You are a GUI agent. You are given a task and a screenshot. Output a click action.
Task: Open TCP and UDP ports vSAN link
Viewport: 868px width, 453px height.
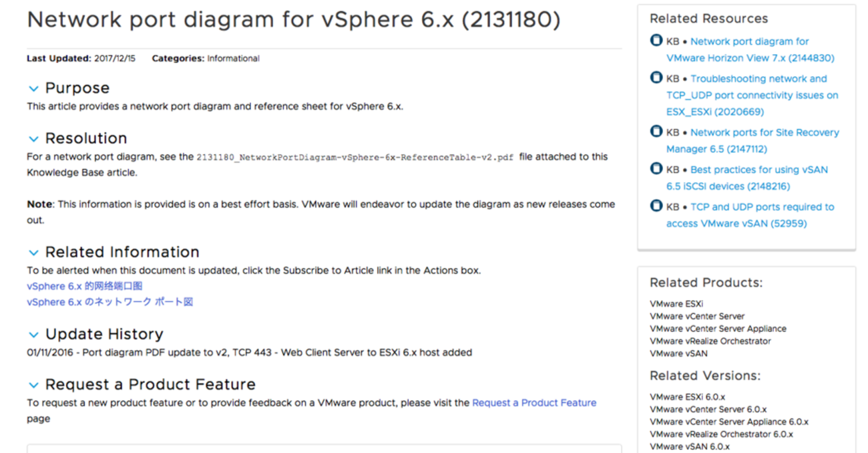[750, 215]
